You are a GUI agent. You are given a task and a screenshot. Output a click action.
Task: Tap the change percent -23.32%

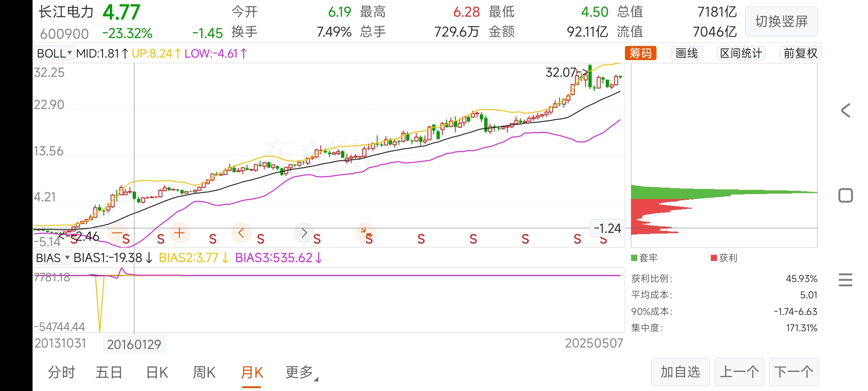127,33
